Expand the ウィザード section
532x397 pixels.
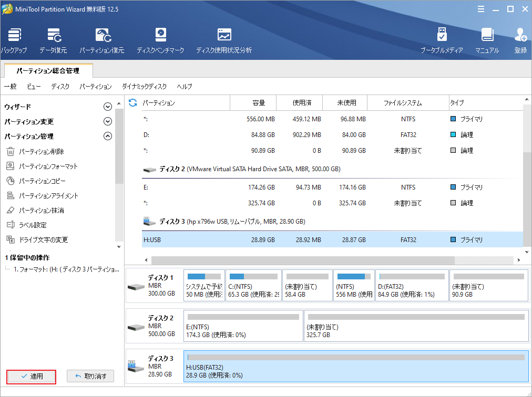point(108,106)
